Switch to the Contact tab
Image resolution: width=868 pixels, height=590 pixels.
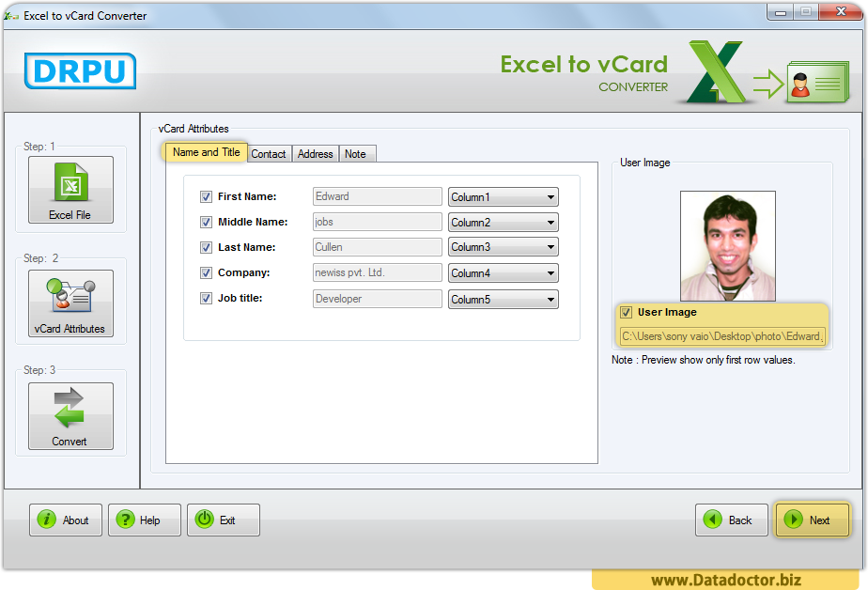(x=269, y=154)
